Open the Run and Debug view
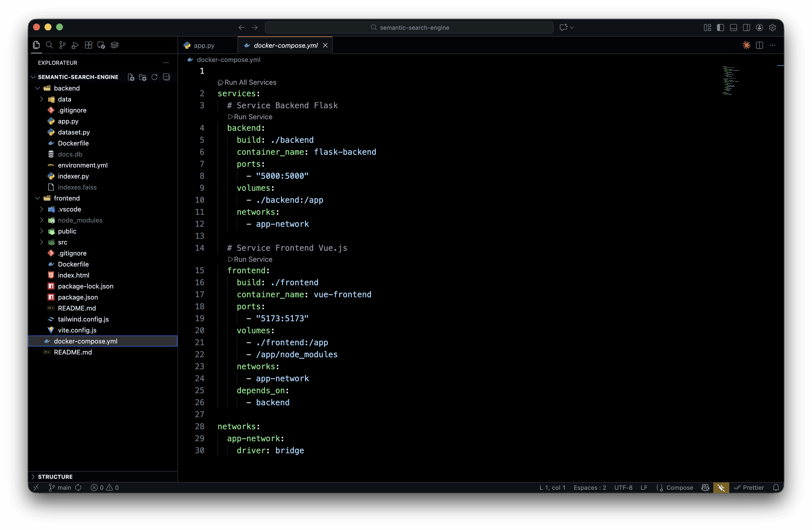812x530 pixels. [x=75, y=45]
